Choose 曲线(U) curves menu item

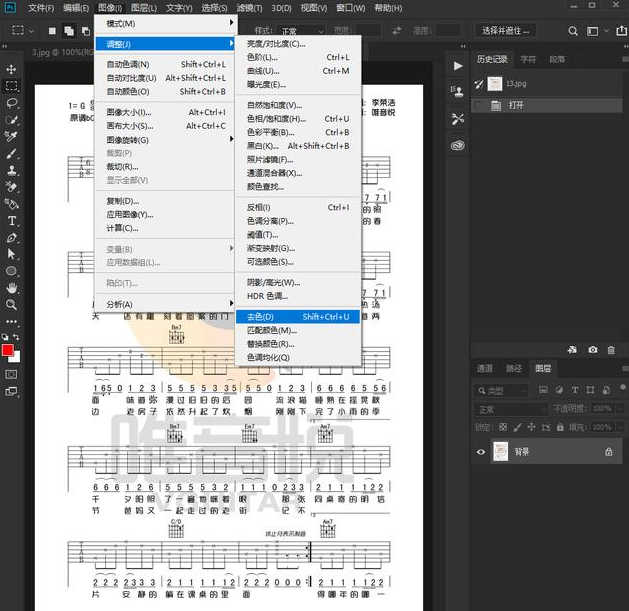point(298,71)
